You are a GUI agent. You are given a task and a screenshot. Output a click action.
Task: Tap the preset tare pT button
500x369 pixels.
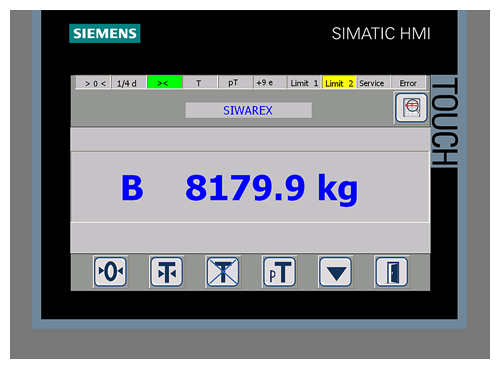279,272
